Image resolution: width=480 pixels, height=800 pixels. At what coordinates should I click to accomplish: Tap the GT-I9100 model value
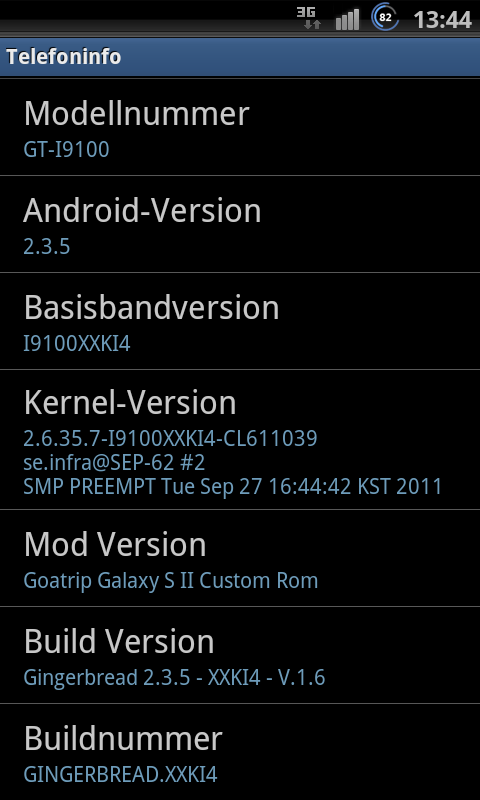tap(66, 149)
